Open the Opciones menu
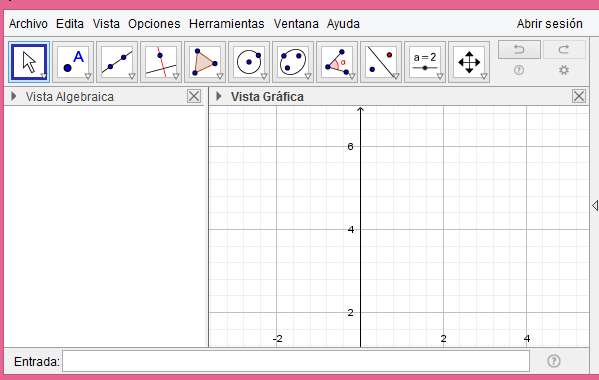The height and width of the screenshot is (380, 599). click(154, 24)
